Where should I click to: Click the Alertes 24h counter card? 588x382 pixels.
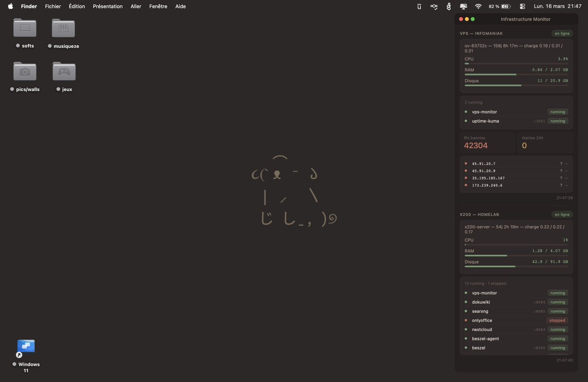[545, 143]
